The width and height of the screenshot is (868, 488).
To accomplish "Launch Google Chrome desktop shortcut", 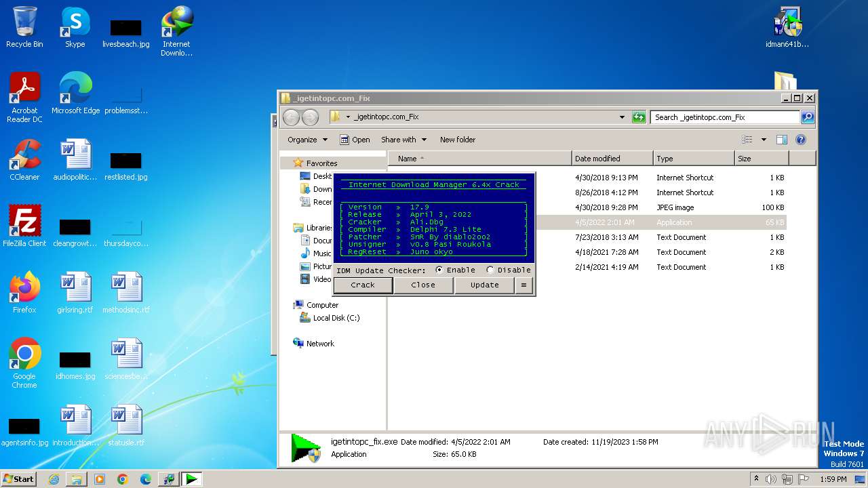I will pos(24,363).
